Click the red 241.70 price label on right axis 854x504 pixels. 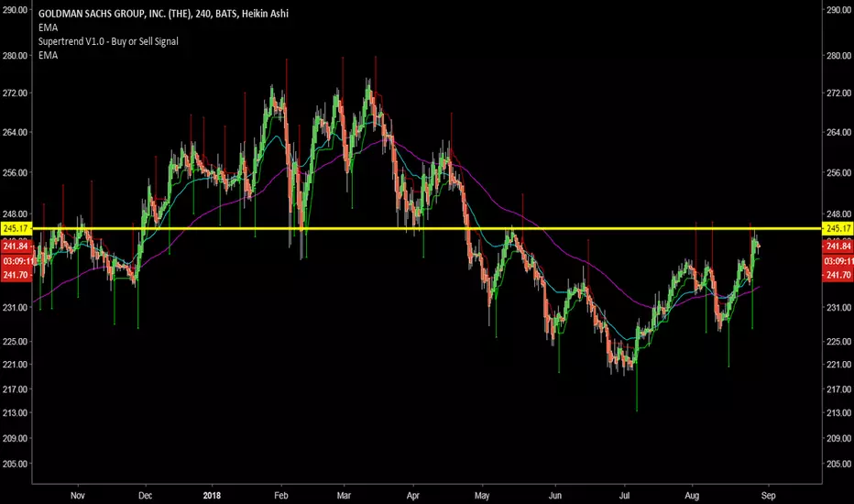838,275
